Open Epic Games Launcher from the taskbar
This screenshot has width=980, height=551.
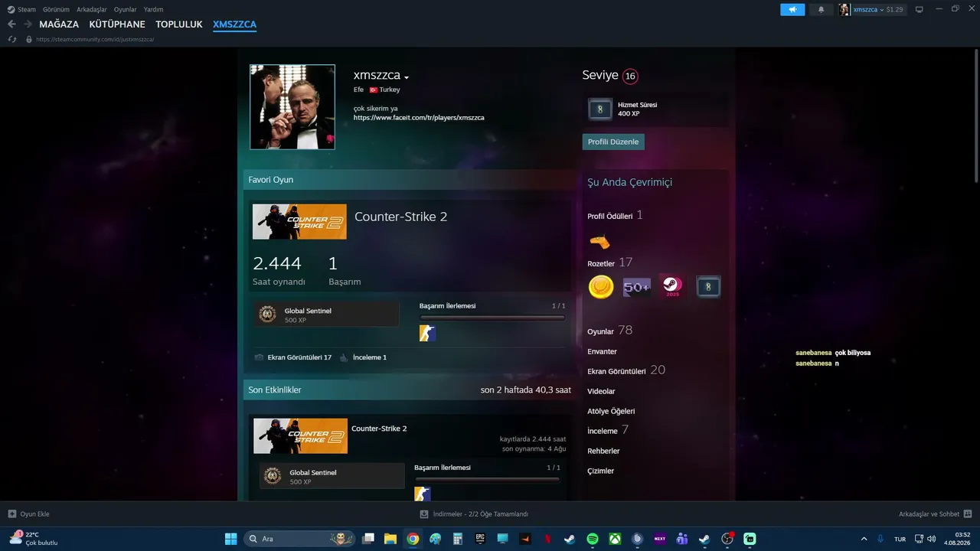pyautogui.click(x=480, y=539)
